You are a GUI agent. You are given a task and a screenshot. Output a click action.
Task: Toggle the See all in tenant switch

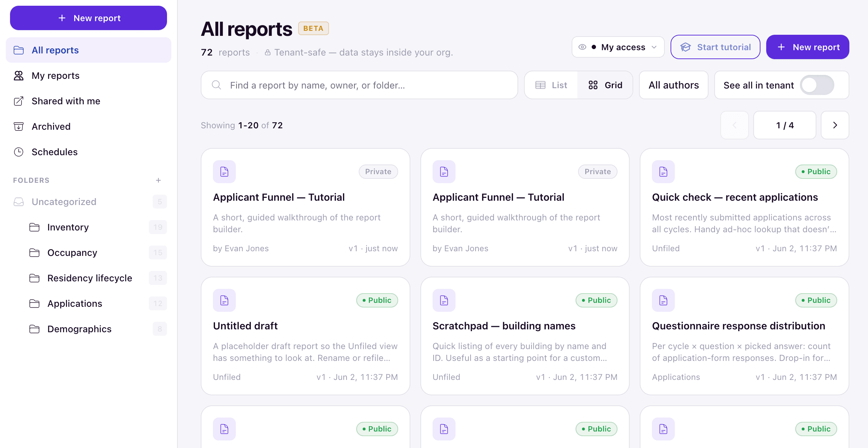(817, 85)
